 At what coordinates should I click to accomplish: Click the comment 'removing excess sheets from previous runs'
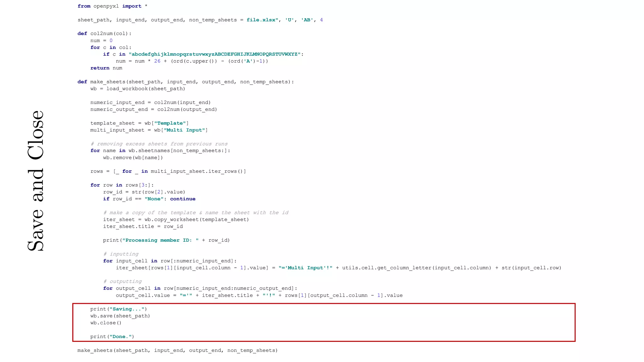point(159,144)
